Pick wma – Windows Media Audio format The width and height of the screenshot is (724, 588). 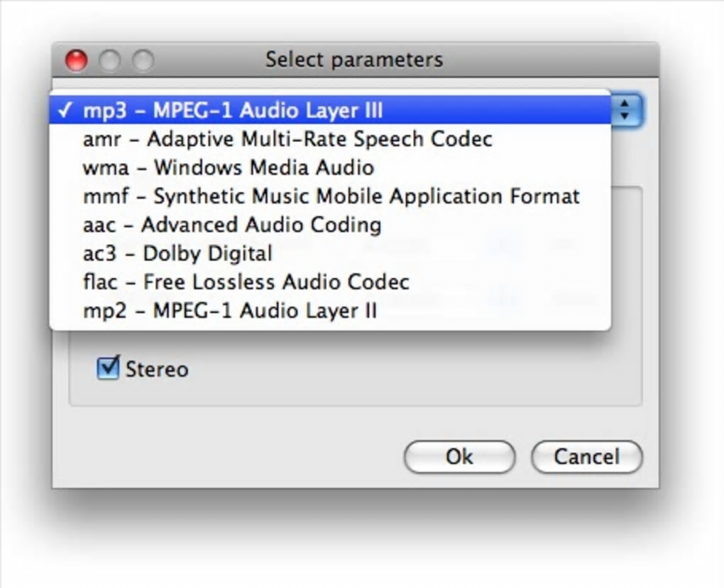pos(228,167)
